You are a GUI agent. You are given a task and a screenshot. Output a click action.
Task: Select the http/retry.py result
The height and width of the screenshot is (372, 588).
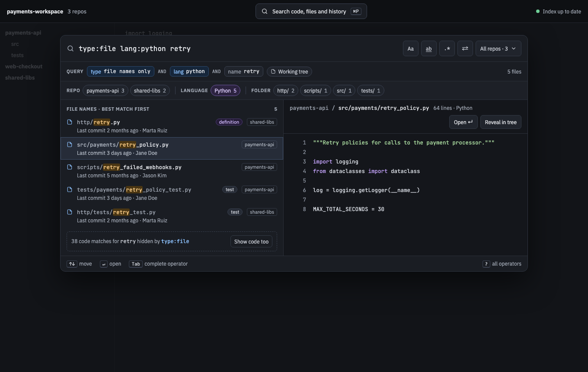pos(172,126)
